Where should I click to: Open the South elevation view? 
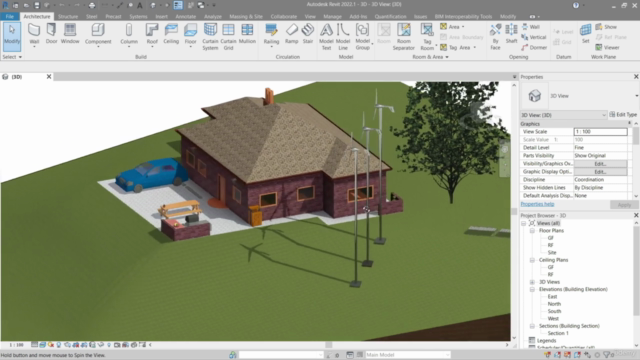[x=554, y=311]
